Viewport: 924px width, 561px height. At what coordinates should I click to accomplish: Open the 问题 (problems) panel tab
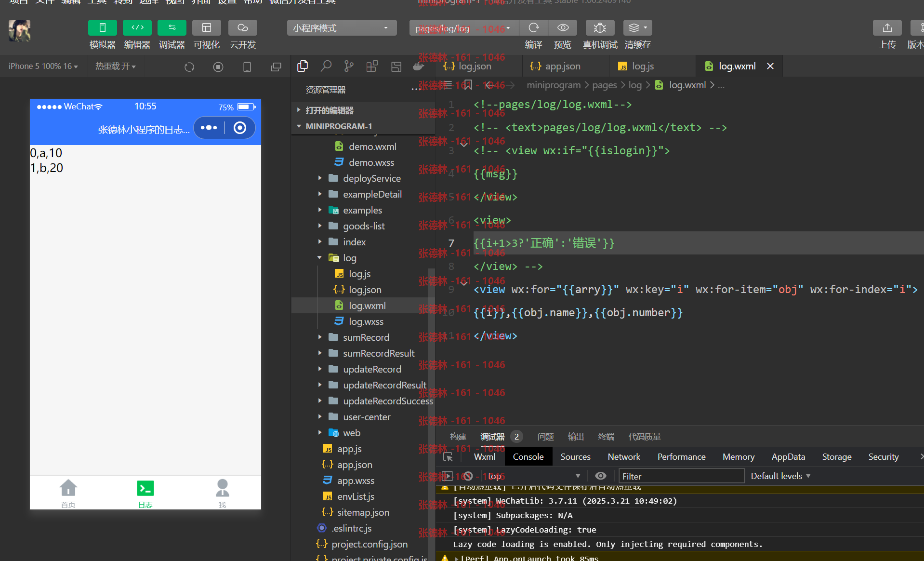545,437
